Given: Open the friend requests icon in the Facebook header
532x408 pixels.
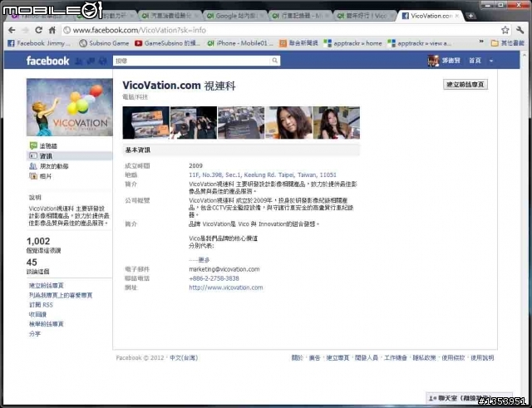Looking at the screenshot, I should point(78,61).
